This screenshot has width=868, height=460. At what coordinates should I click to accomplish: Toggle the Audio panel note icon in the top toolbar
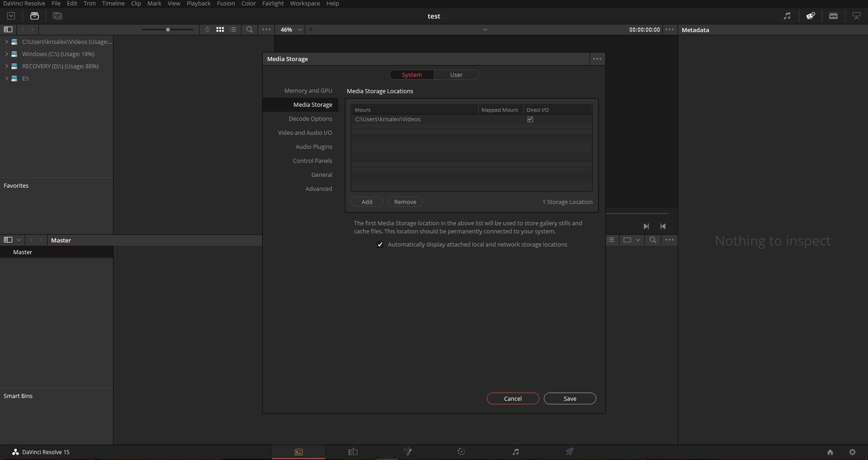[787, 16]
